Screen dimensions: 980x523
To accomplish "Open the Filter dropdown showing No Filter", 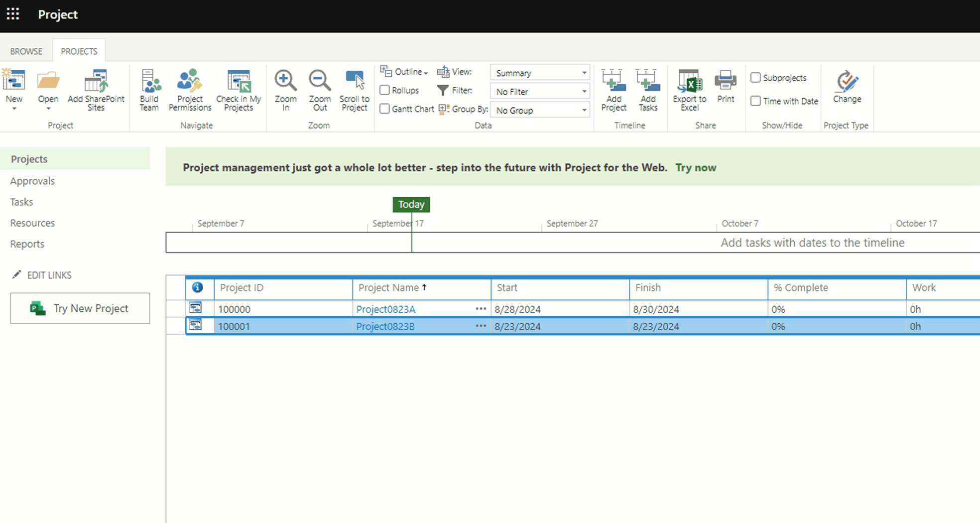I will pyautogui.click(x=540, y=92).
